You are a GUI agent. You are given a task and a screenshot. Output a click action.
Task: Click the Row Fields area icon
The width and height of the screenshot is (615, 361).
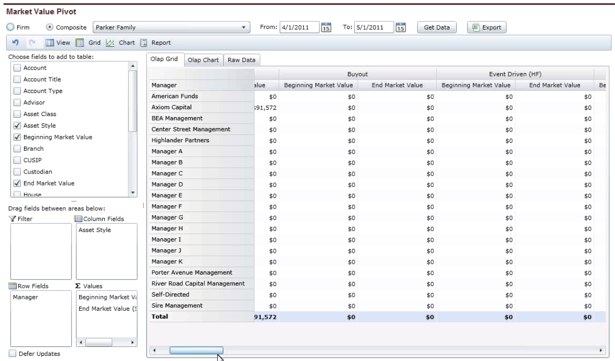click(13, 286)
